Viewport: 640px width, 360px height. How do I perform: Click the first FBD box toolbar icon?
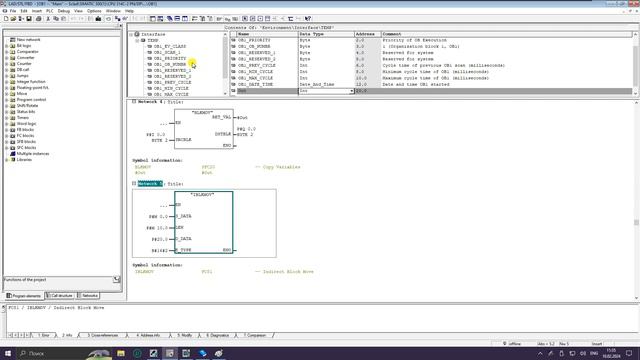(245, 19)
